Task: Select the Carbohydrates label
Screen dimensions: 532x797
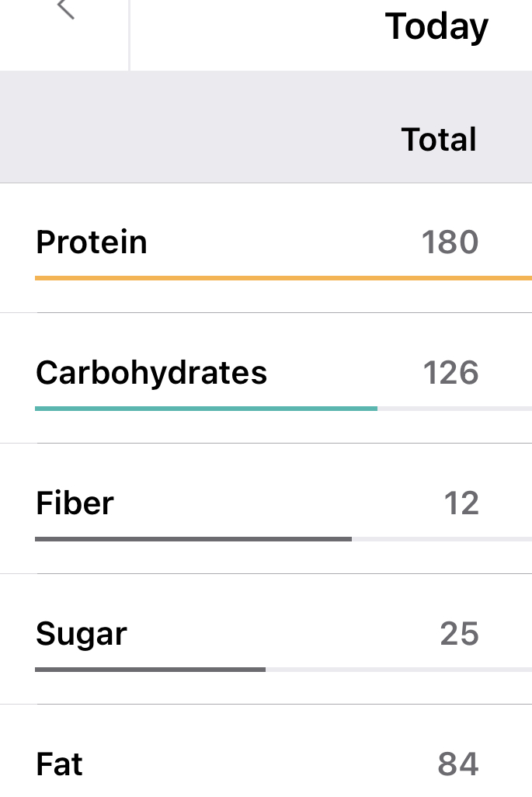Action: (x=151, y=373)
